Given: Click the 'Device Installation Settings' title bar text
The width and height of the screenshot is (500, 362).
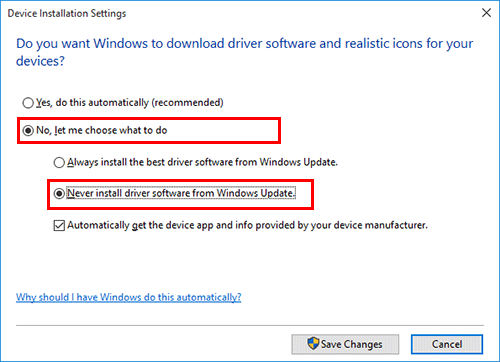Looking at the screenshot, I should pyautogui.click(x=67, y=13).
